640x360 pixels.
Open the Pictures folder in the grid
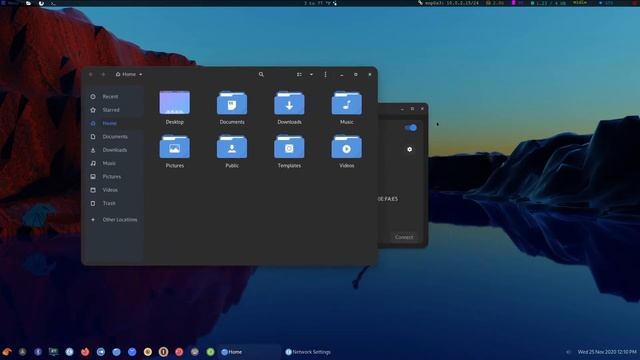tap(175, 151)
